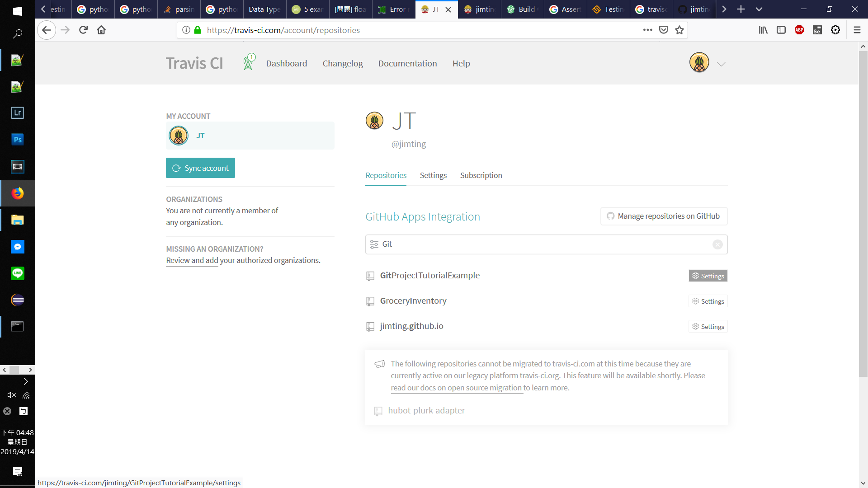868x488 pixels.
Task: Open Settings for GroceryInventory repository
Action: pos(708,301)
